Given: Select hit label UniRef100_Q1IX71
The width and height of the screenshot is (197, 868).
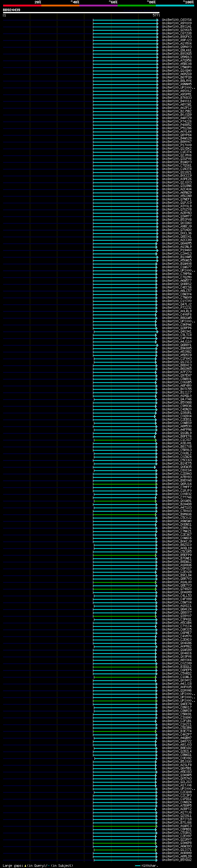Looking at the screenshot, I should pos(177,850).
